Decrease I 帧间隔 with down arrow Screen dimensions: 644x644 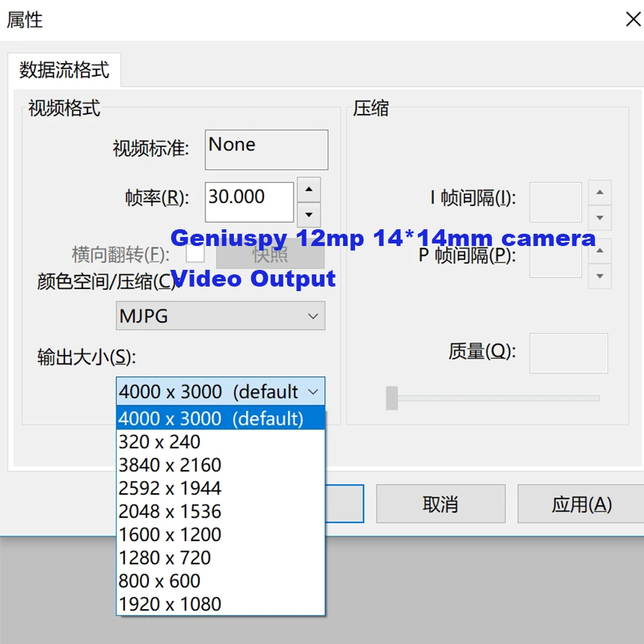pyautogui.click(x=600, y=218)
